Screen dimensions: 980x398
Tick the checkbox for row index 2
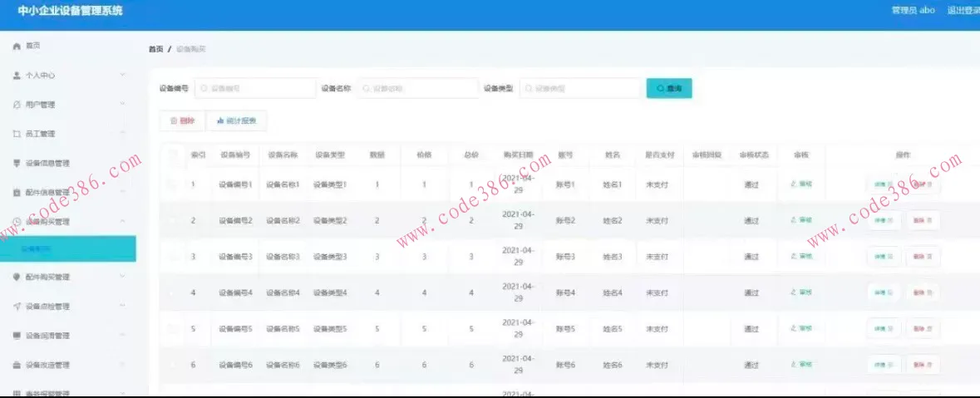173,220
